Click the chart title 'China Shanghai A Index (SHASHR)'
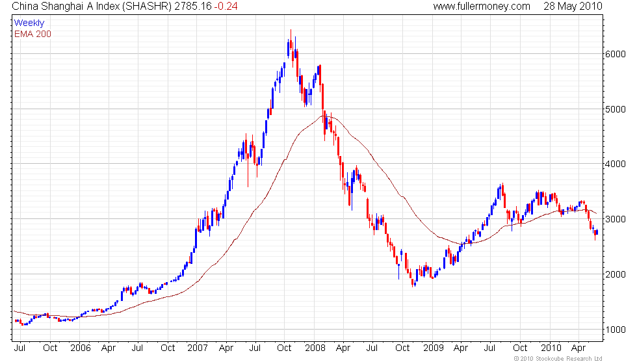This screenshot has height=364, width=637. point(92,6)
